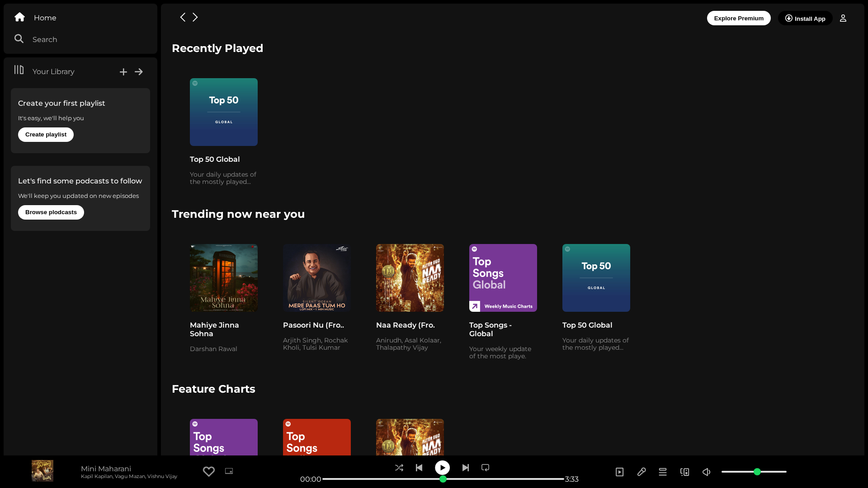Toggle repeat mode

486,468
